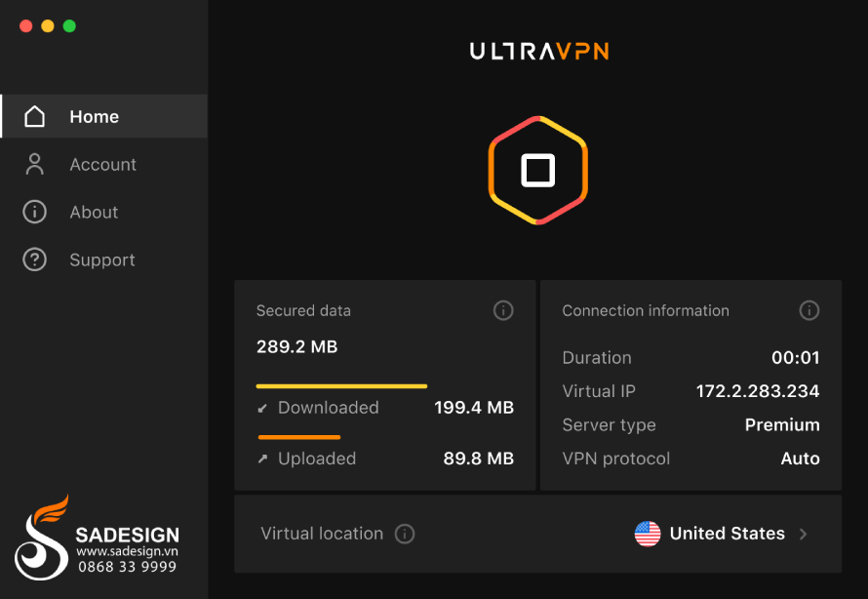Click the 89.8 MB uploaded value
This screenshot has width=868, height=599.
(478, 459)
